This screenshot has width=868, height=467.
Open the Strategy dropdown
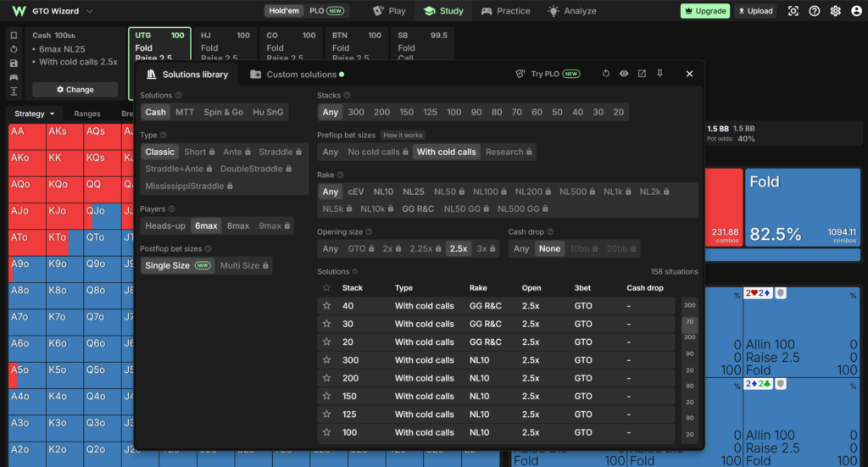coord(34,114)
